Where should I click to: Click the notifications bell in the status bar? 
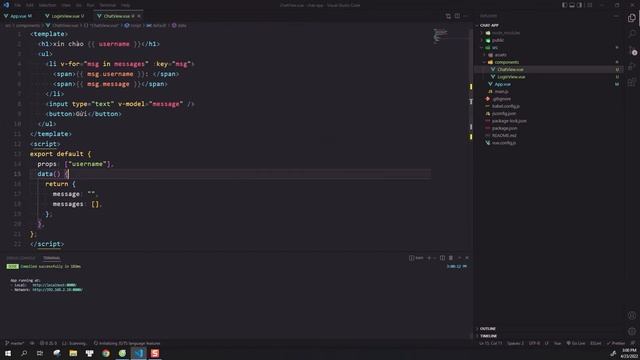tap(633, 343)
